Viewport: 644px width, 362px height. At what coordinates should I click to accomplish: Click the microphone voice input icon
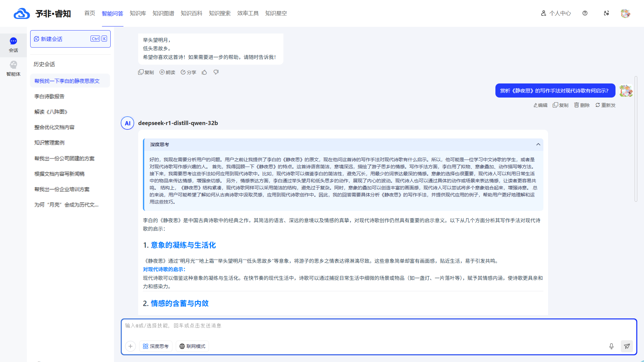click(x=611, y=346)
